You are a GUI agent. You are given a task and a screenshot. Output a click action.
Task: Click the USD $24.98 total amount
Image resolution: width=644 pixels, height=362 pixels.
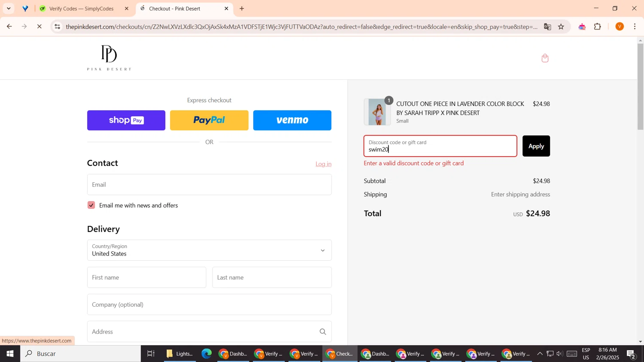(x=532, y=214)
